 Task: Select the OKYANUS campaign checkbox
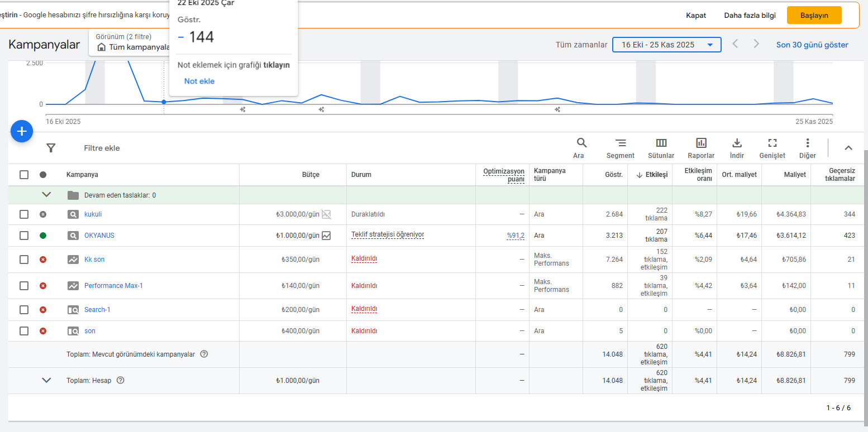pyautogui.click(x=24, y=236)
